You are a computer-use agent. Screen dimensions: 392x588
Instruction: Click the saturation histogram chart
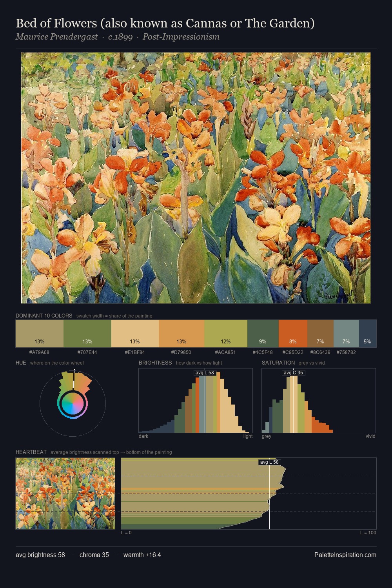point(319,401)
